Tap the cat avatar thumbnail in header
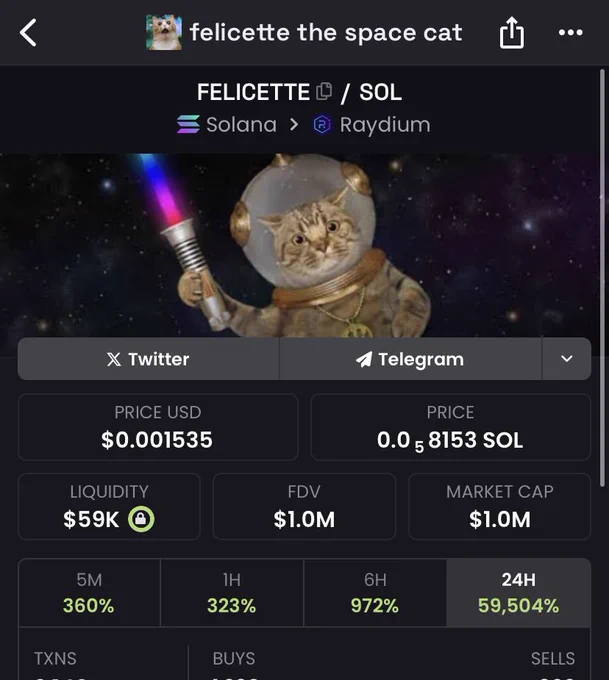The width and height of the screenshot is (609, 680). tap(164, 33)
